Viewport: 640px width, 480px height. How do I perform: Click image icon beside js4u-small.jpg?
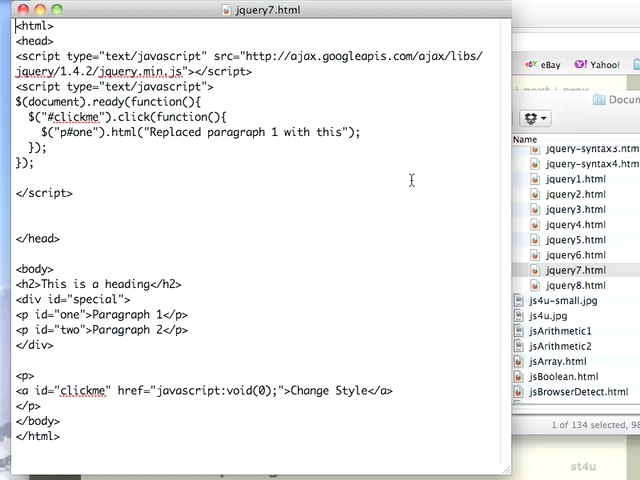pyautogui.click(x=518, y=300)
